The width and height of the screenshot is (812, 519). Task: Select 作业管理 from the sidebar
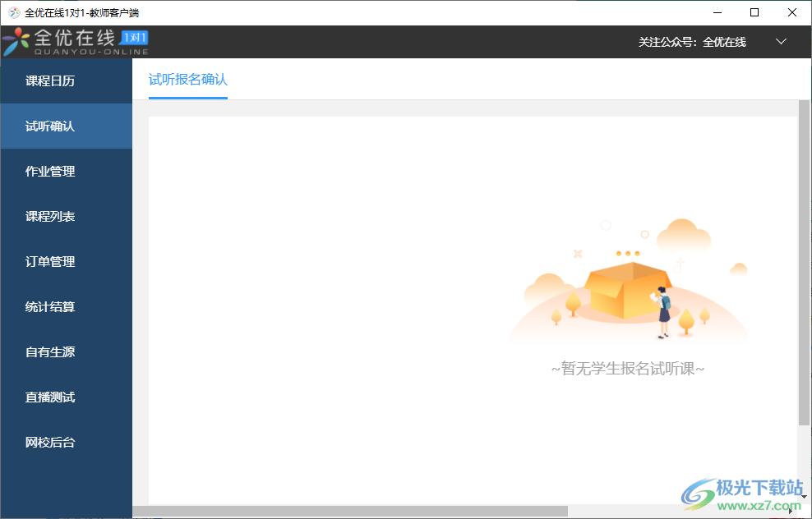(51, 171)
